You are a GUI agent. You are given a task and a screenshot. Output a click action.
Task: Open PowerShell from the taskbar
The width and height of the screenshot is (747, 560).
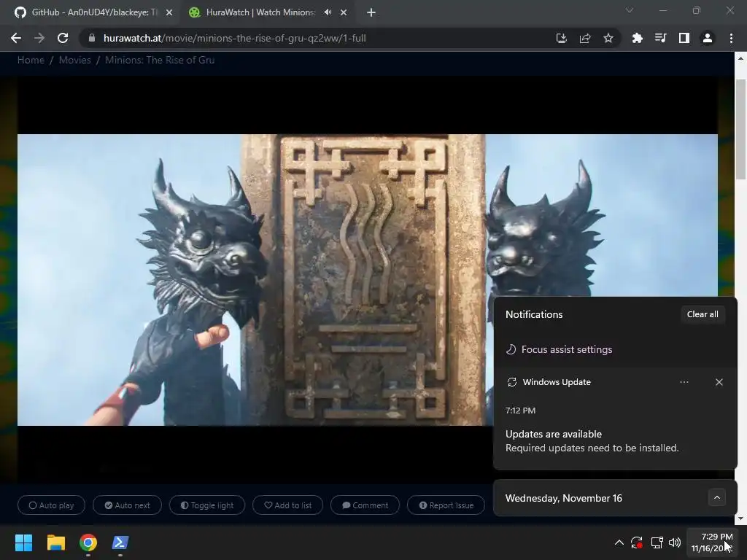click(x=120, y=542)
